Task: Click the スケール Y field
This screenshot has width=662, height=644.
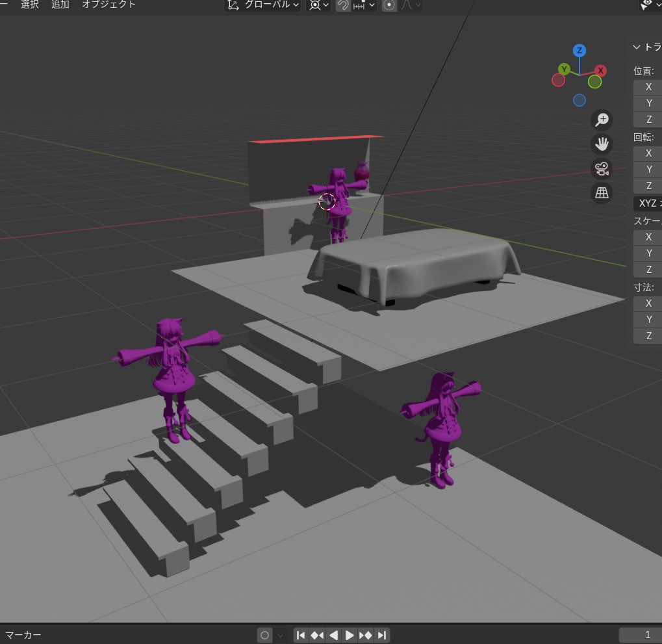Action: point(648,253)
